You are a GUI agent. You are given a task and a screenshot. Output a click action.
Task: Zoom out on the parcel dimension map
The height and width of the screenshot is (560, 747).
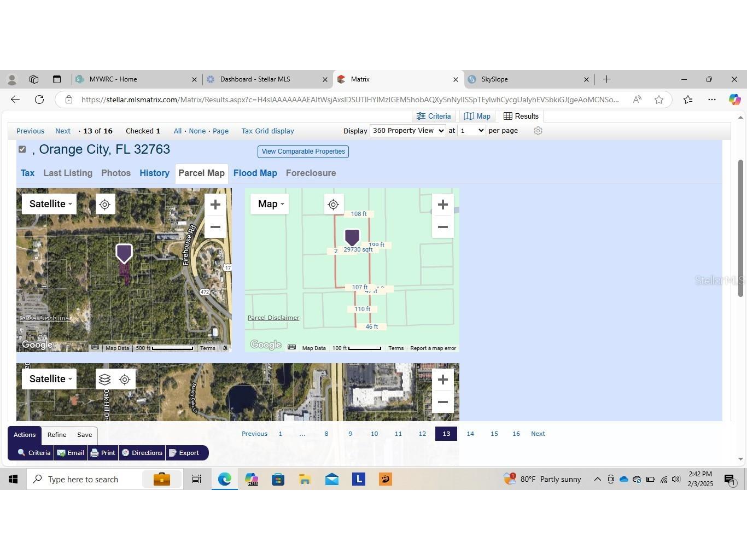tap(442, 227)
